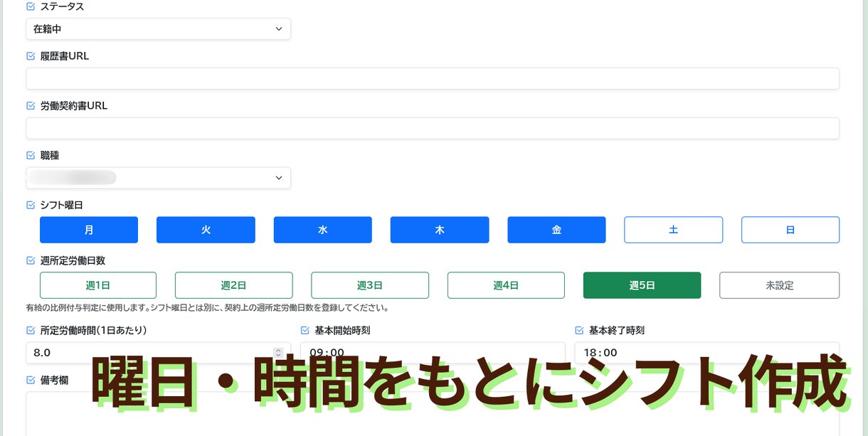Toggle the 金 shift day button
The height and width of the screenshot is (436, 868).
(x=556, y=230)
